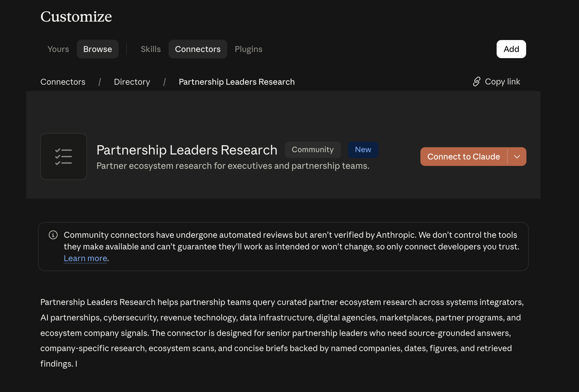This screenshot has width=579, height=392.
Task: Switch to the Plugins tab
Action: (x=249, y=49)
